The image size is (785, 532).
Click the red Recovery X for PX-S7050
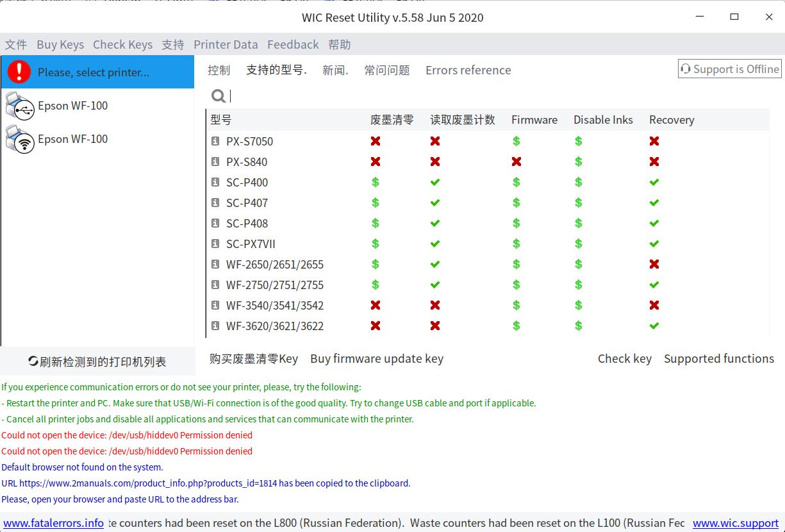pyautogui.click(x=654, y=141)
